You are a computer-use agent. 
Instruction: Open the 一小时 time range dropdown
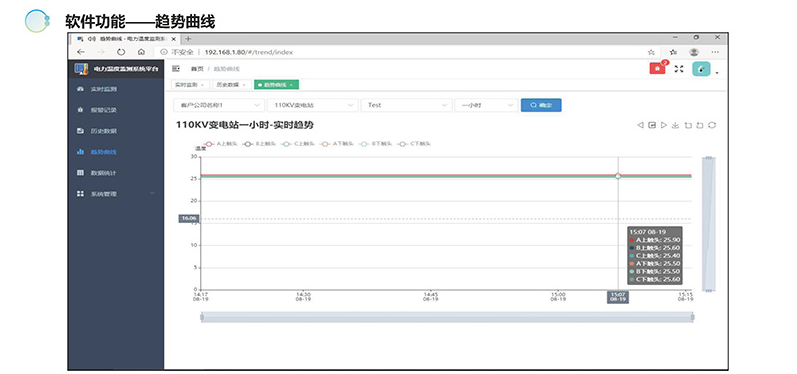point(486,105)
